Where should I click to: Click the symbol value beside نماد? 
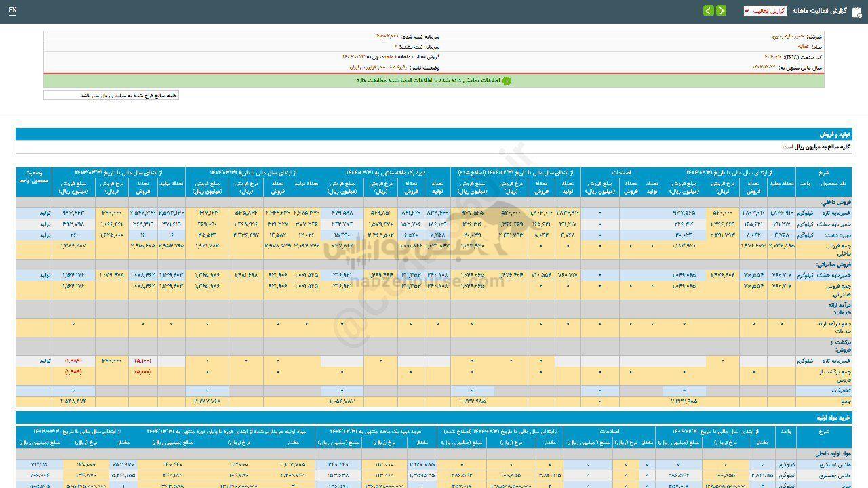[x=805, y=47]
